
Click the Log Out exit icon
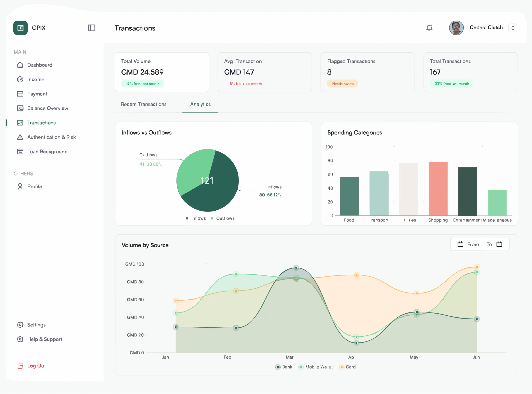tap(20, 366)
